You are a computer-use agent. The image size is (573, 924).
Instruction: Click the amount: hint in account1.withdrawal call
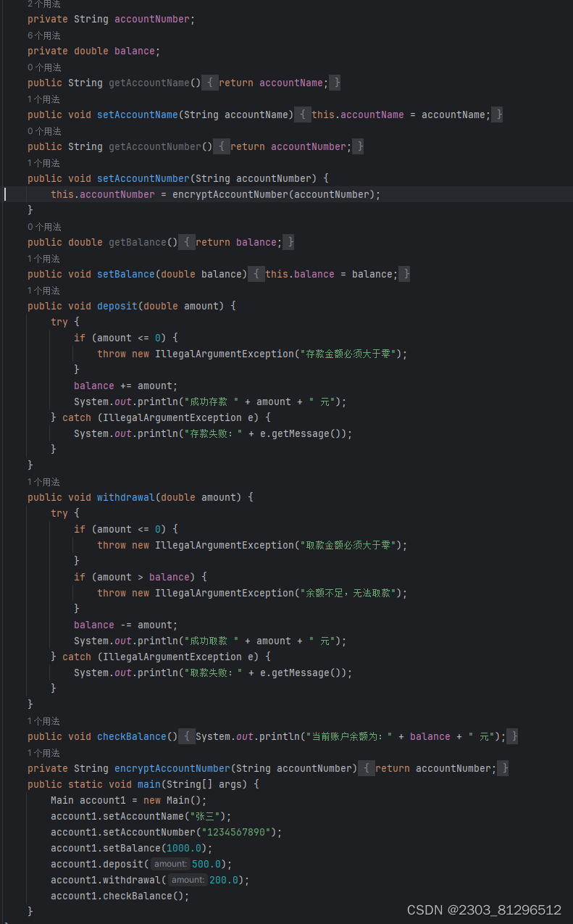pos(188,880)
